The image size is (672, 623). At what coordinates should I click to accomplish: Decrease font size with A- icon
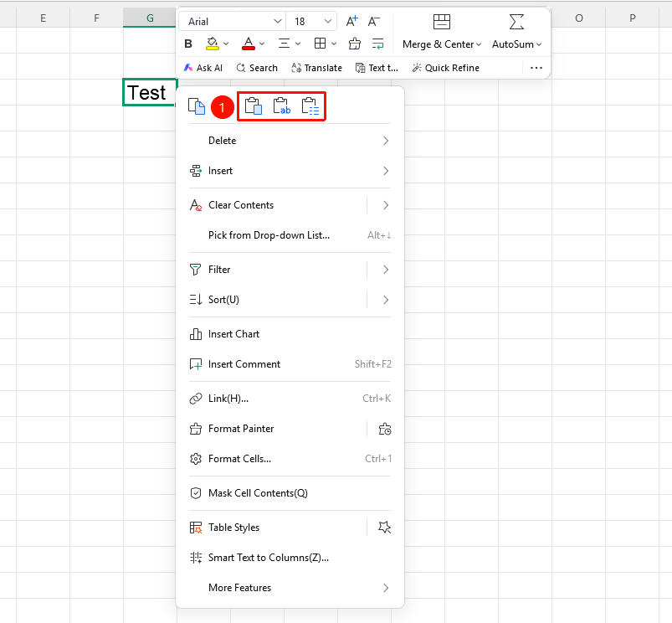374,21
